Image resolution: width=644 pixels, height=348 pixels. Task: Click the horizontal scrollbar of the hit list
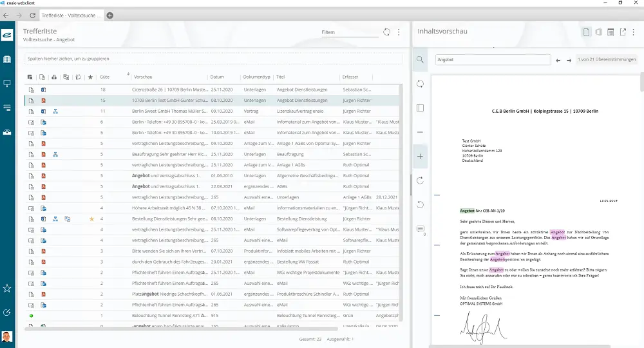(181, 329)
